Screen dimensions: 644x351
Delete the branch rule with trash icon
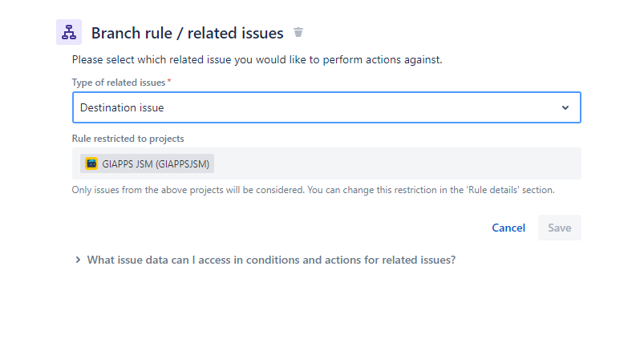point(298,33)
